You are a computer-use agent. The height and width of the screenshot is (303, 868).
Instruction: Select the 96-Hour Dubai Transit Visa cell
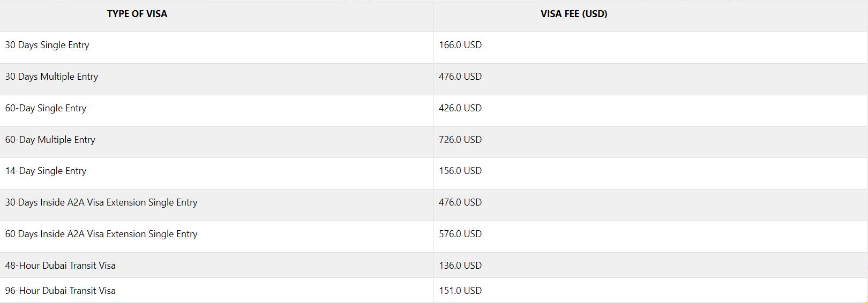pyautogui.click(x=60, y=291)
